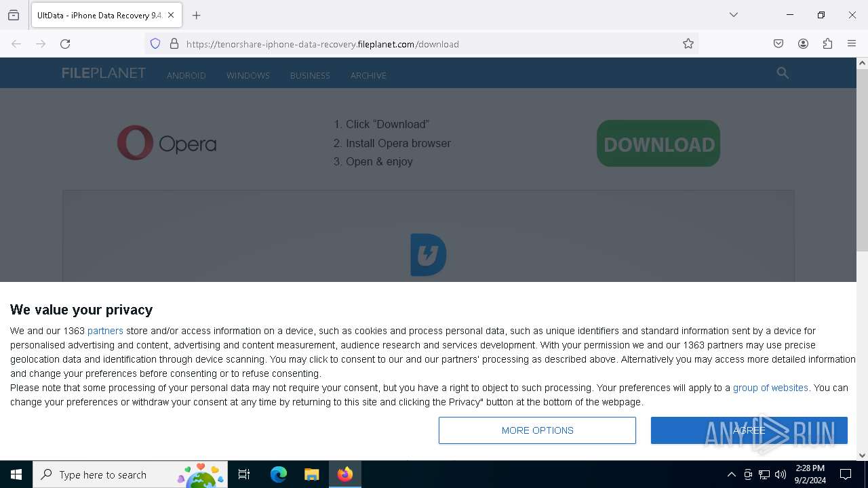Open the WINDOWS navigation menu item

pyautogui.click(x=248, y=75)
